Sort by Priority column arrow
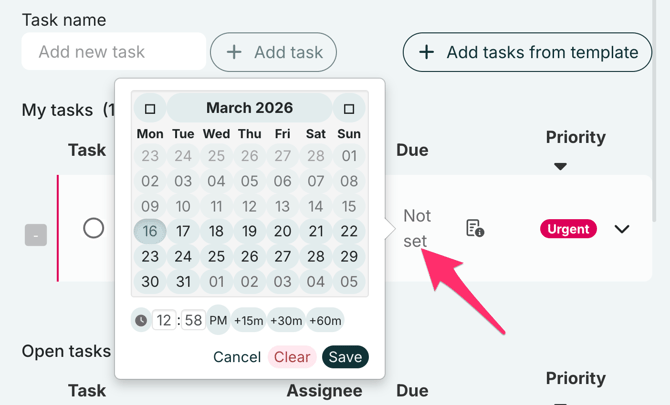 [x=560, y=166]
